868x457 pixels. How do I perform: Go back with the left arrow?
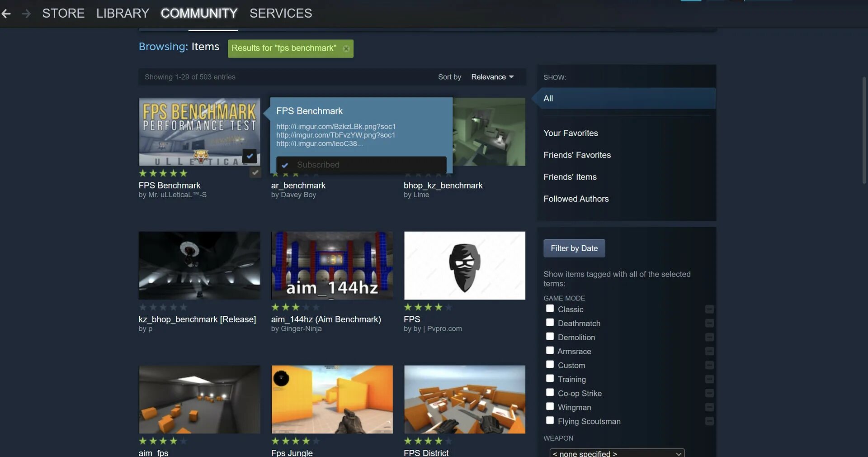(x=6, y=14)
